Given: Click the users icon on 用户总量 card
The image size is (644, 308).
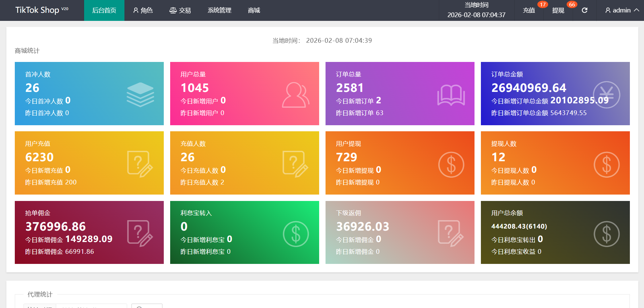Looking at the screenshot, I should click(295, 95).
